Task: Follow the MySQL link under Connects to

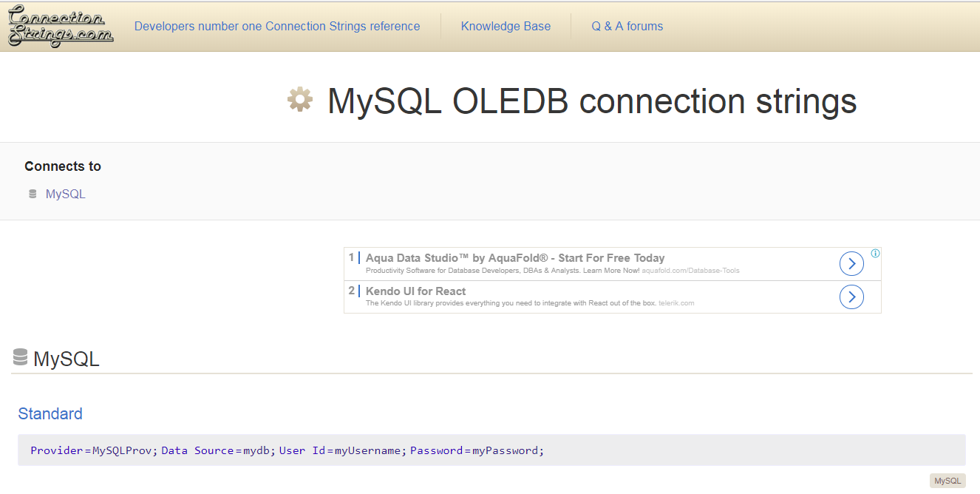Action: click(66, 194)
